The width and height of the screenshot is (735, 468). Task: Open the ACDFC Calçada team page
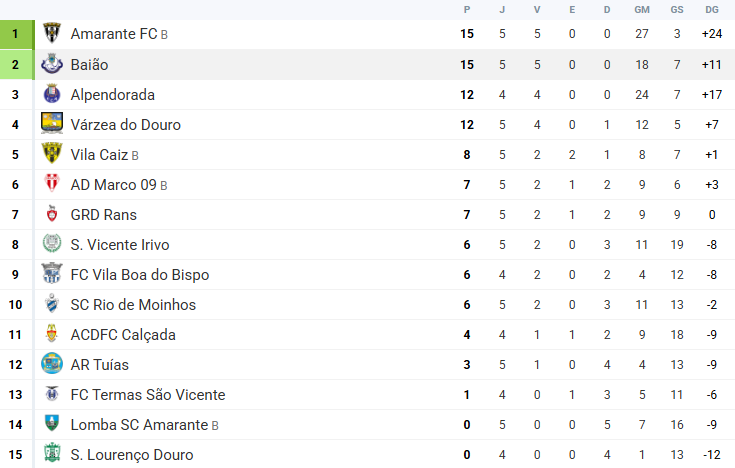click(124, 335)
